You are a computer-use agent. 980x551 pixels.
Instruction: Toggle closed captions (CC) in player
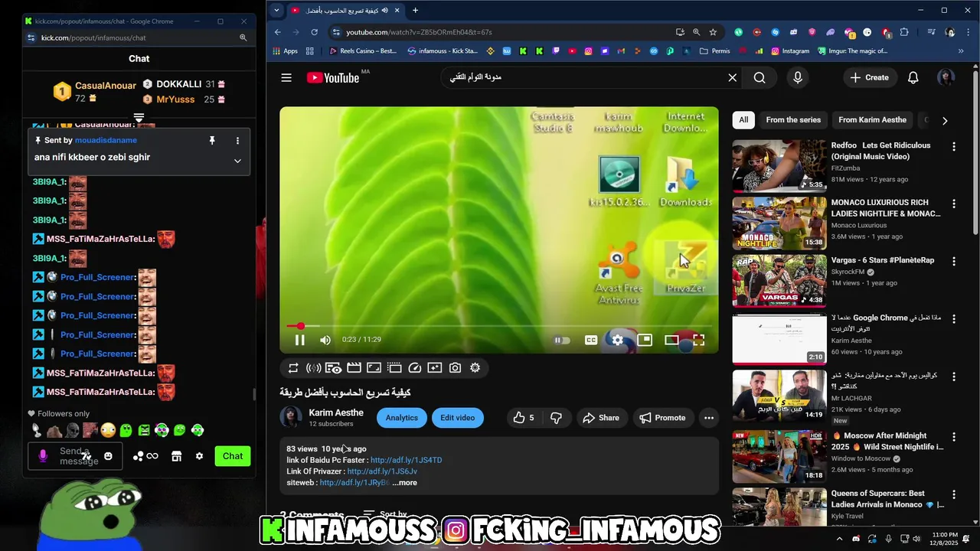point(591,340)
